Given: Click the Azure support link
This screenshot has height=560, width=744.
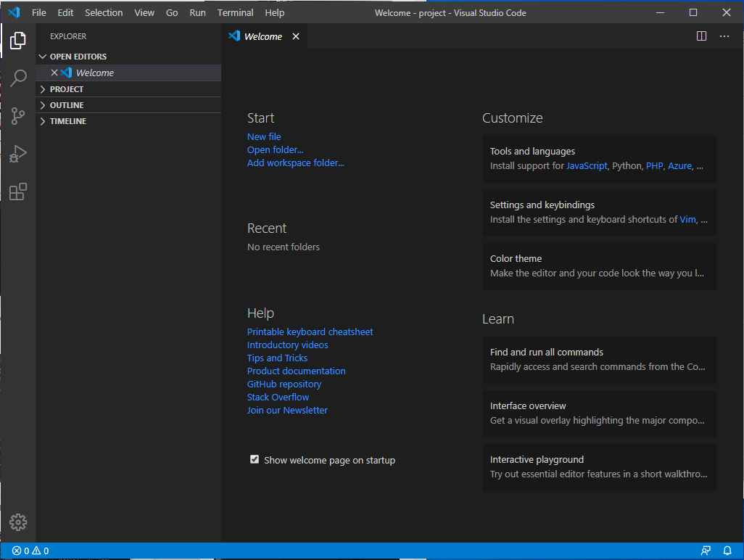Looking at the screenshot, I should [x=679, y=165].
